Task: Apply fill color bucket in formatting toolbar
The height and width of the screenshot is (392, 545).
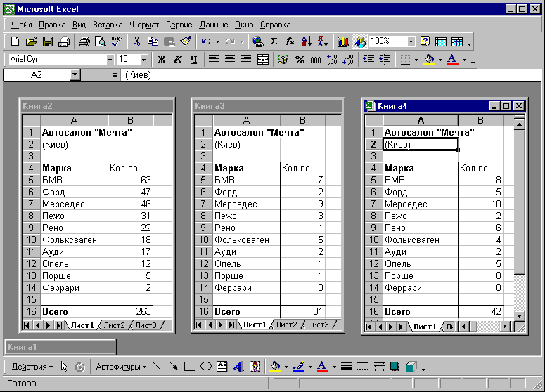Action: coord(429,60)
